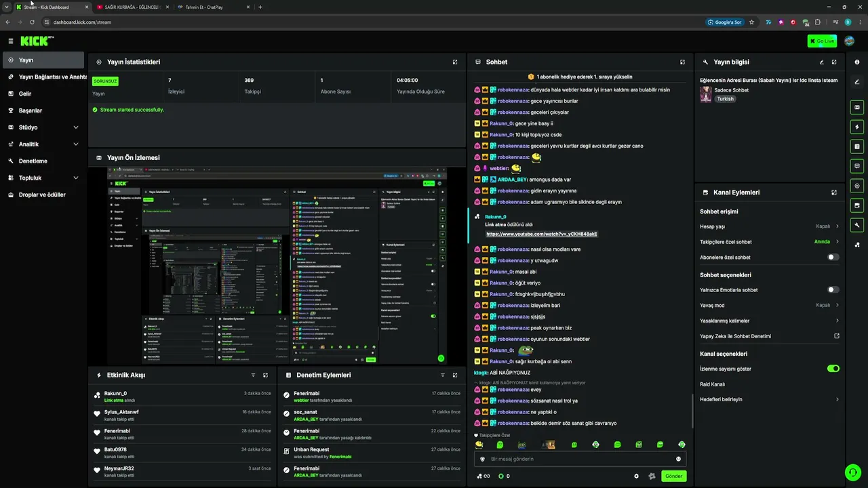The height and width of the screenshot is (488, 868).
Task: Open the Kick hamburger menu
Action: (11, 41)
